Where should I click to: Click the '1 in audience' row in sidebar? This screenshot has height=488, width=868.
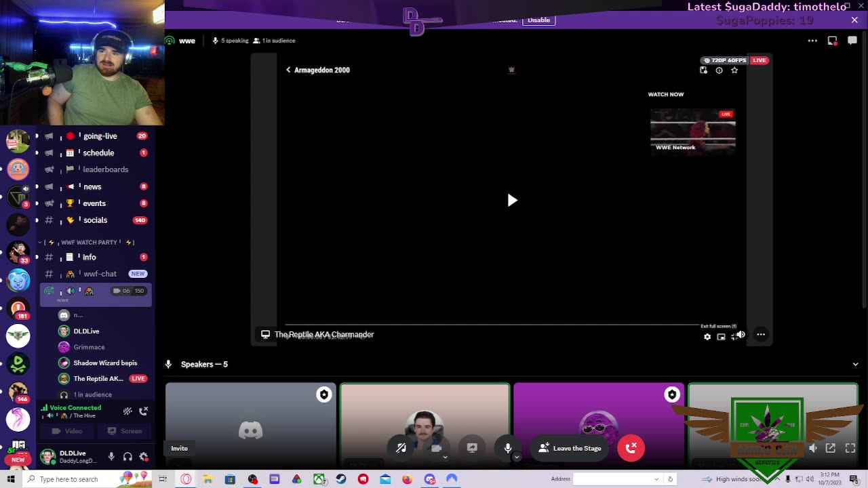(102, 394)
